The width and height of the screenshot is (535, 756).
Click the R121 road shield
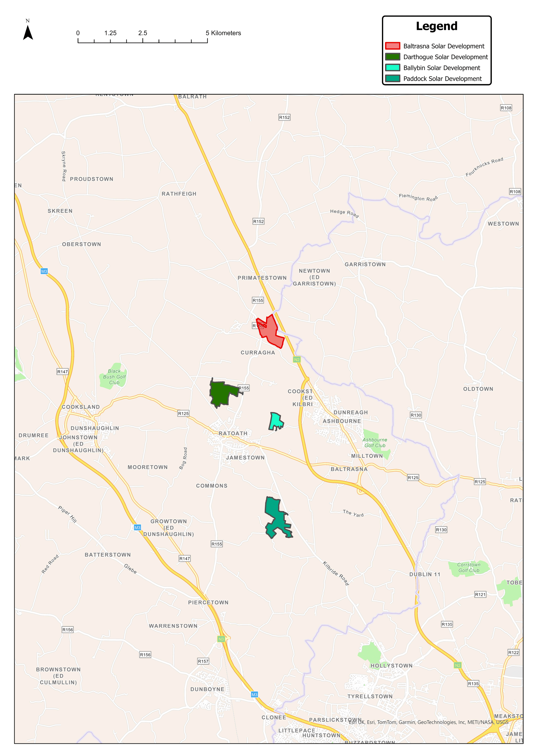point(480,594)
